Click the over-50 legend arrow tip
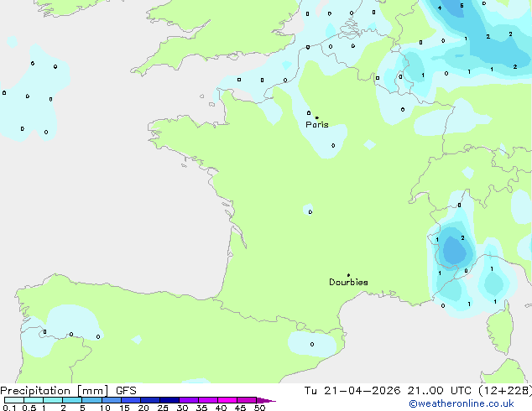The height and width of the screenshot is (411, 532). [266, 400]
